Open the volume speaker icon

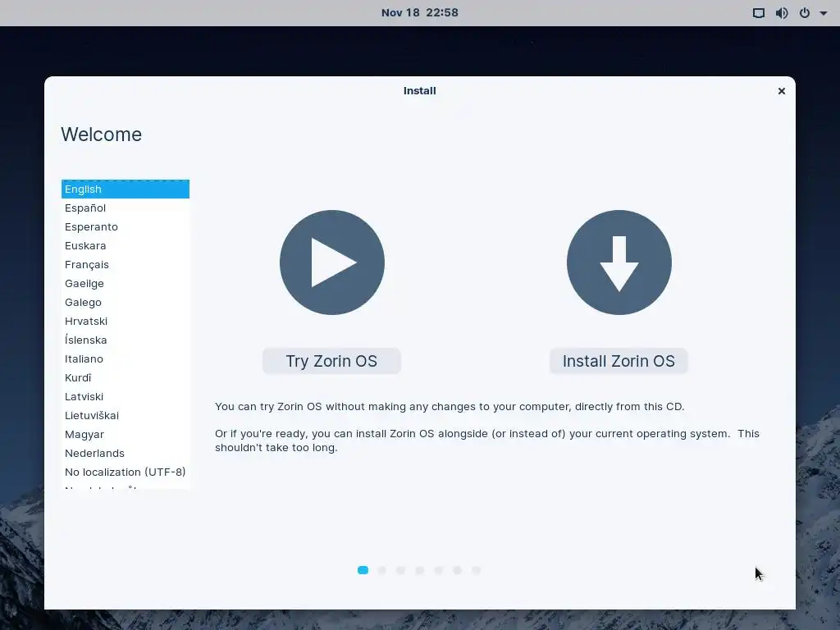782,13
